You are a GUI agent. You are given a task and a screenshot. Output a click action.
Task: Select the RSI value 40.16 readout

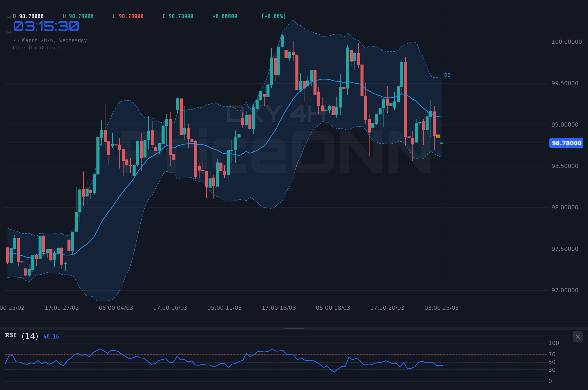(x=51, y=336)
